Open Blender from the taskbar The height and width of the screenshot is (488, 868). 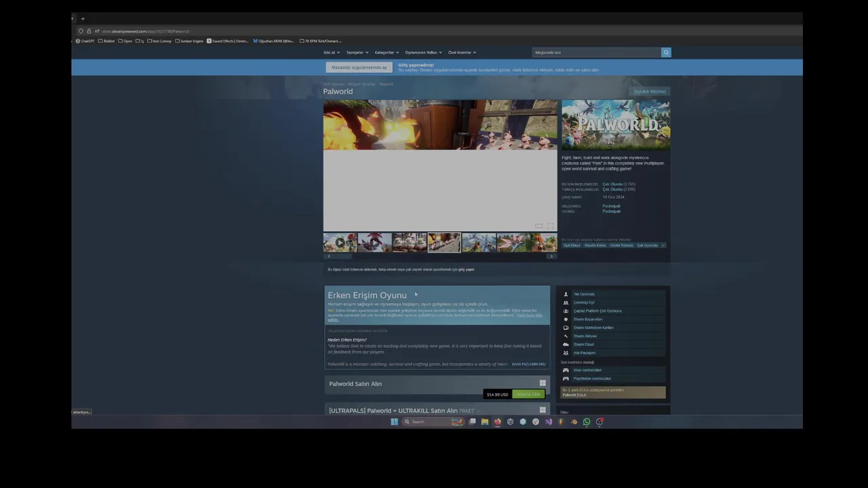coord(574,422)
